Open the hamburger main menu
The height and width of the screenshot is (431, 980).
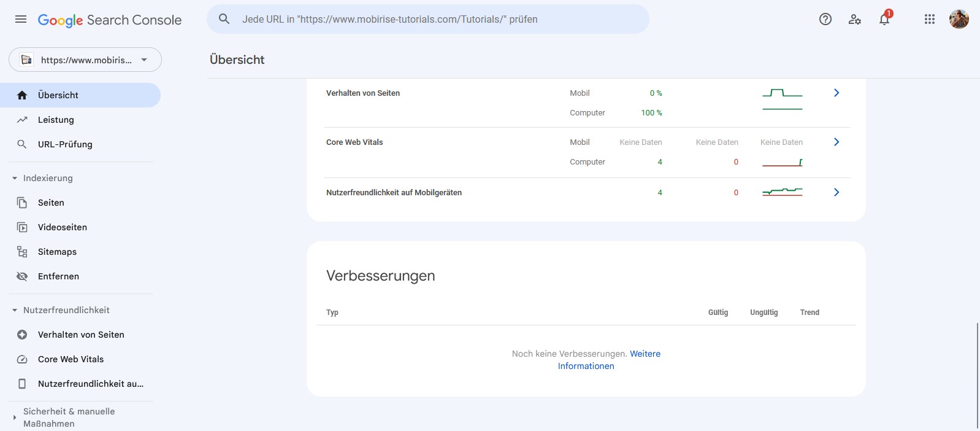point(21,19)
